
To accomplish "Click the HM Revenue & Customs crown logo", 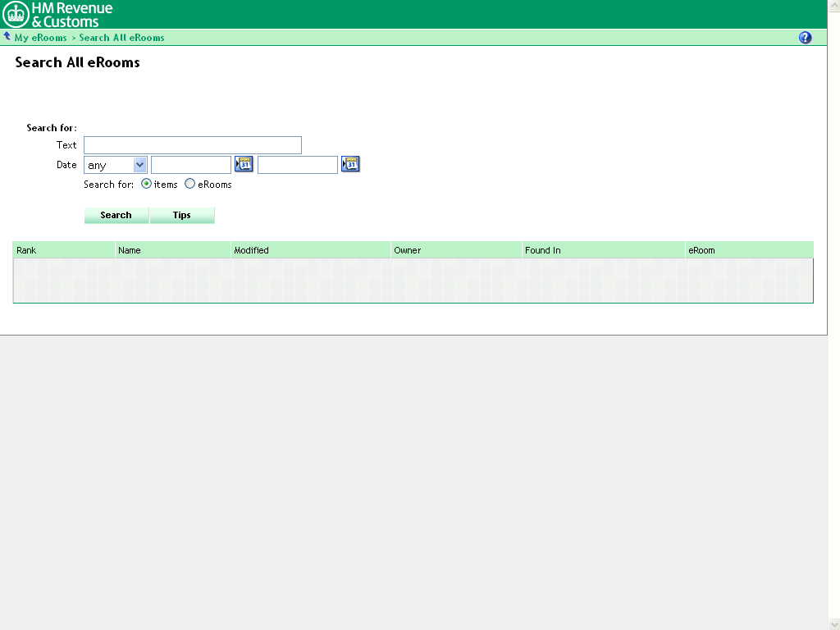I will pos(16,14).
